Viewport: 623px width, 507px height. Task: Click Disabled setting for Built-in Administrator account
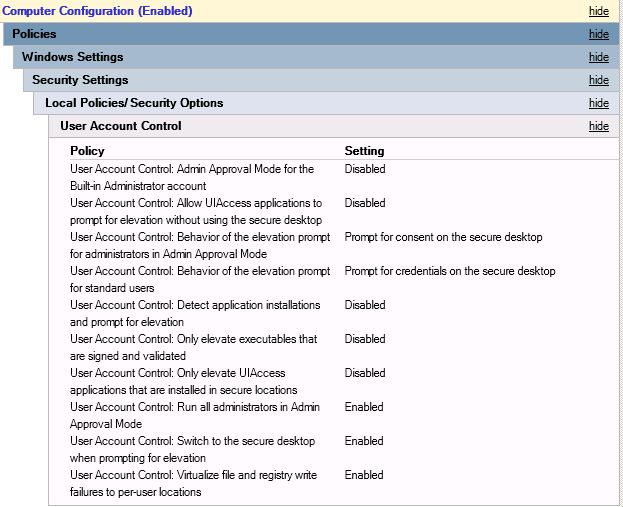[x=365, y=169]
